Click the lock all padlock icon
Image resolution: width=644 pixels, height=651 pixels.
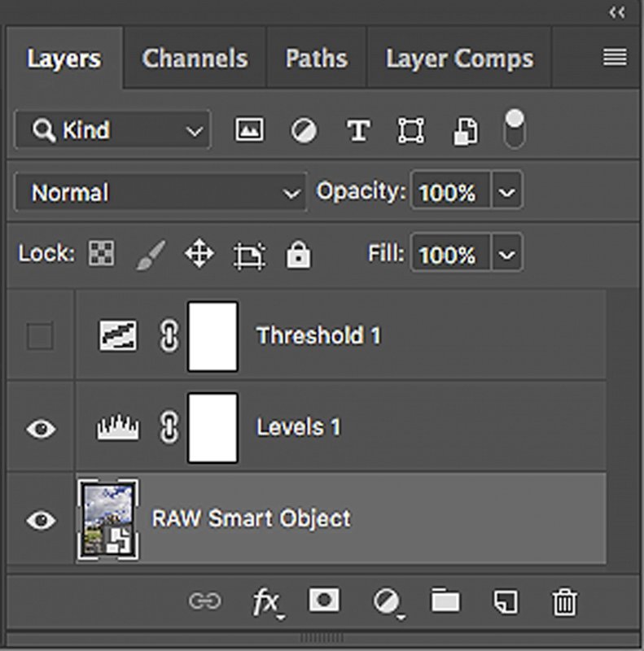(299, 256)
